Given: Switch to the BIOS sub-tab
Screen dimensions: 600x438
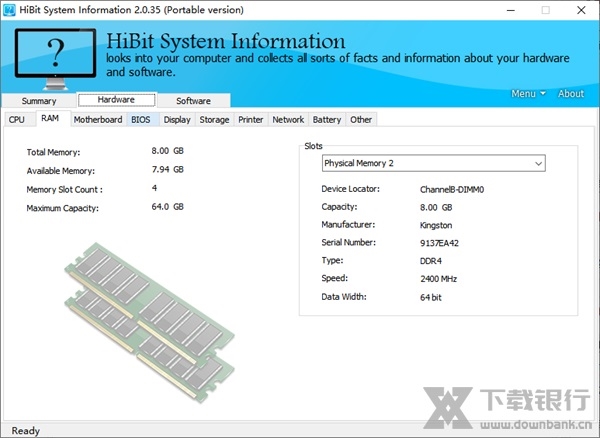Looking at the screenshot, I should click(x=141, y=120).
